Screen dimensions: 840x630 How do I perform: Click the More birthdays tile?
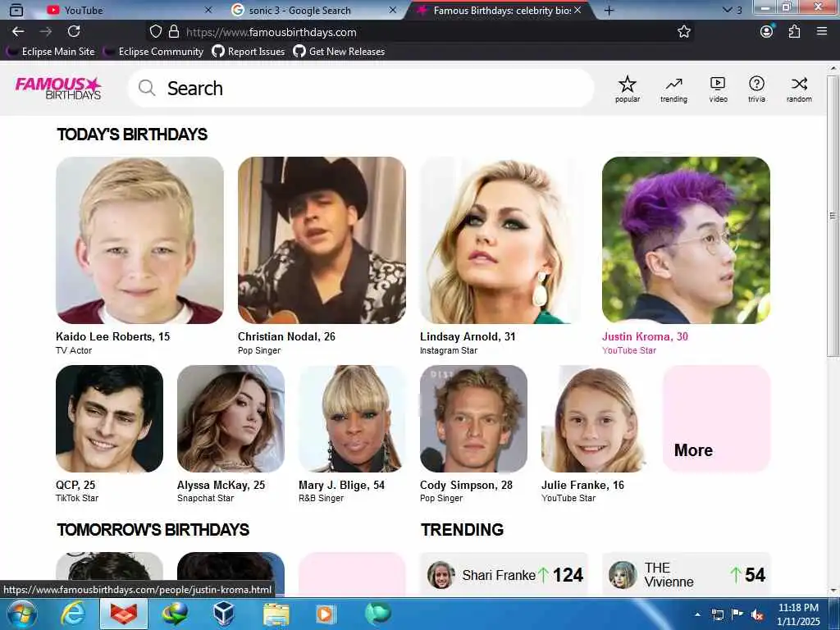pyautogui.click(x=716, y=418)
